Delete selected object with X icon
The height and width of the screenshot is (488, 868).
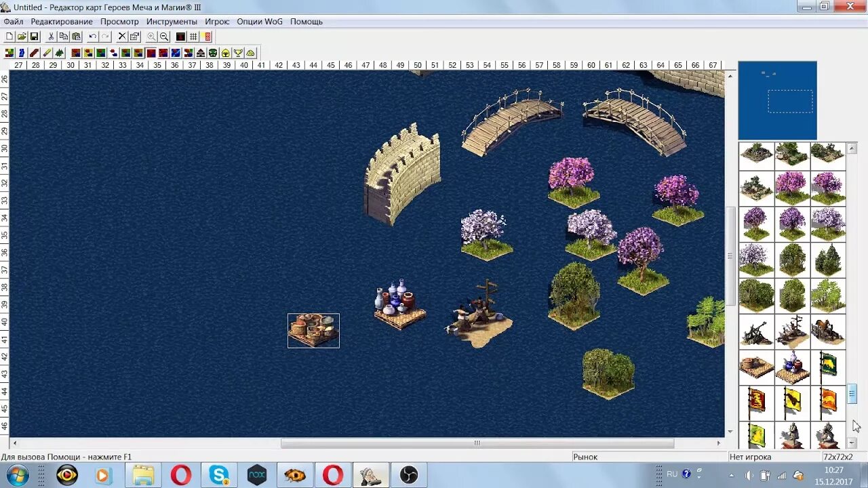[122, 37]
